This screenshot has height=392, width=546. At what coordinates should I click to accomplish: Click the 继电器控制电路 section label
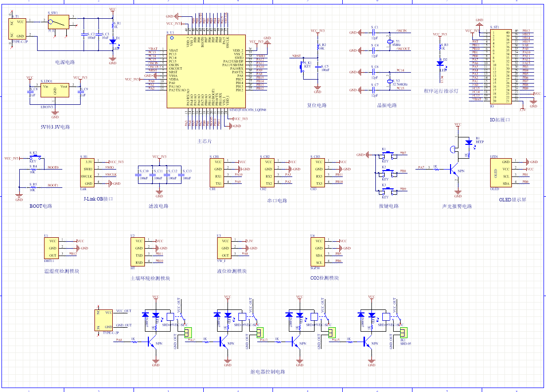click(x=268, y=372)
